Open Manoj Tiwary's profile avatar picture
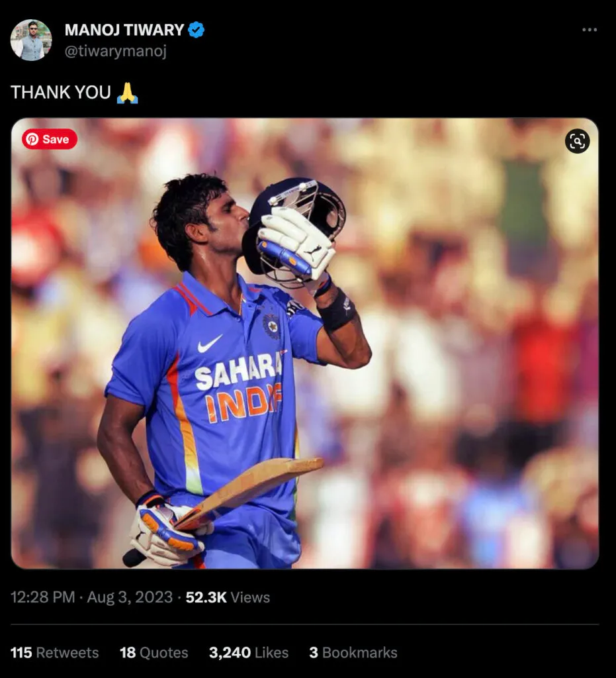This screenshot has height=678, width=616. tap(31, 40)
